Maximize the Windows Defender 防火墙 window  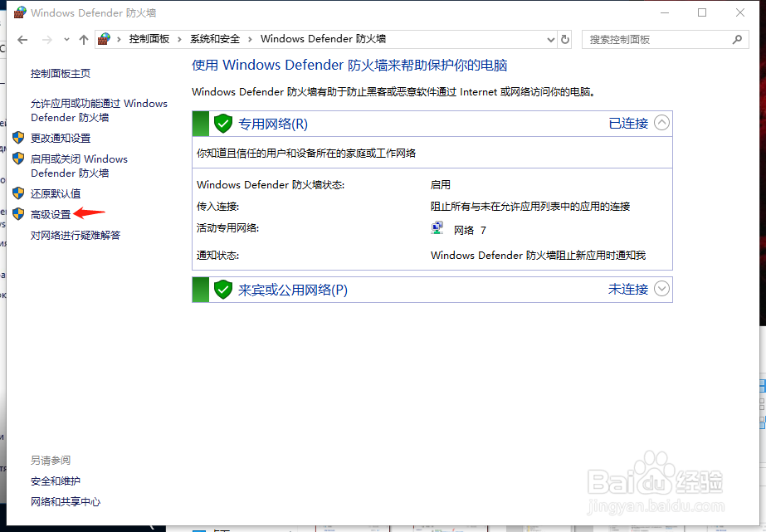click(702, 12)
